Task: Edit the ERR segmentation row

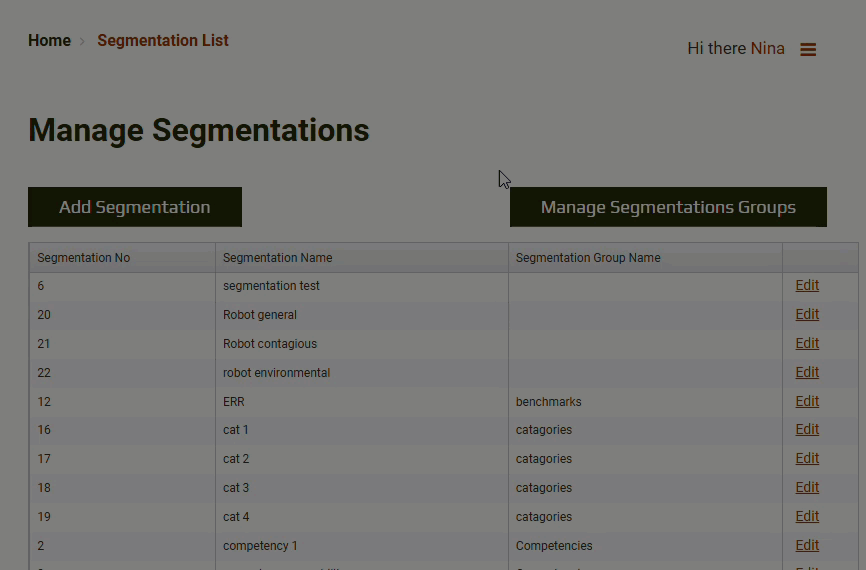Action: click(x=807, y=402)
